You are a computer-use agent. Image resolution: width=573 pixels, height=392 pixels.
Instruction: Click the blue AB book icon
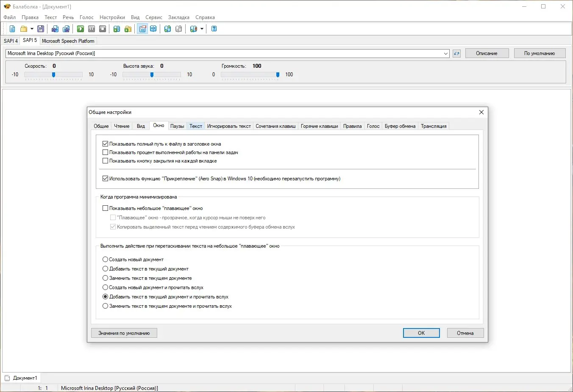click(x=153, y=29)
